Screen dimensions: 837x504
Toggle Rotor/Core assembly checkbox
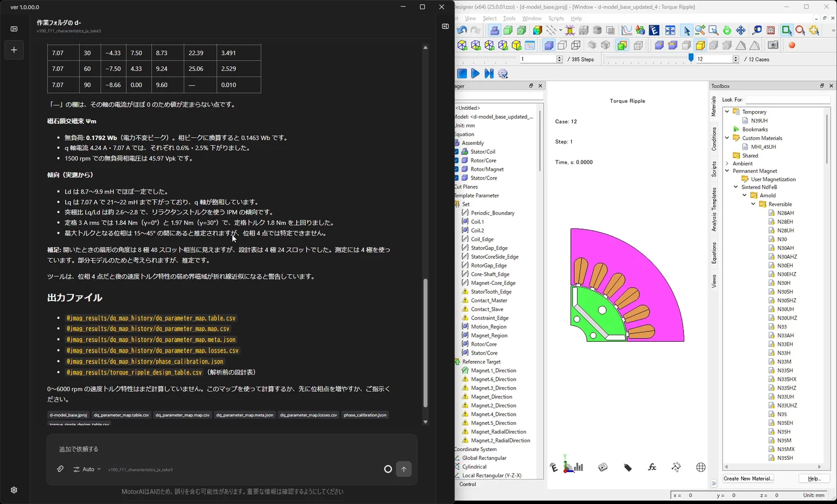[x=457, y=160]
